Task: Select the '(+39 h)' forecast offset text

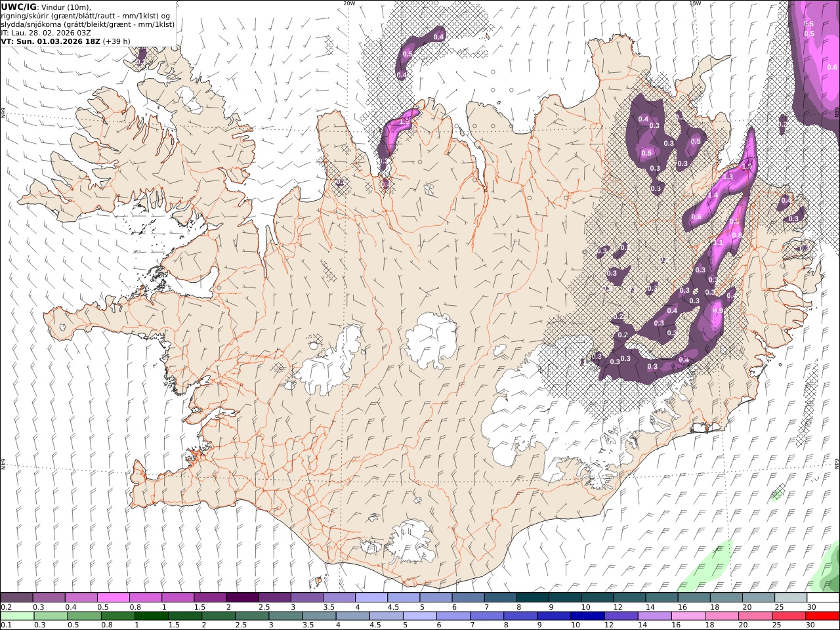Action: [x=116, y=41]
